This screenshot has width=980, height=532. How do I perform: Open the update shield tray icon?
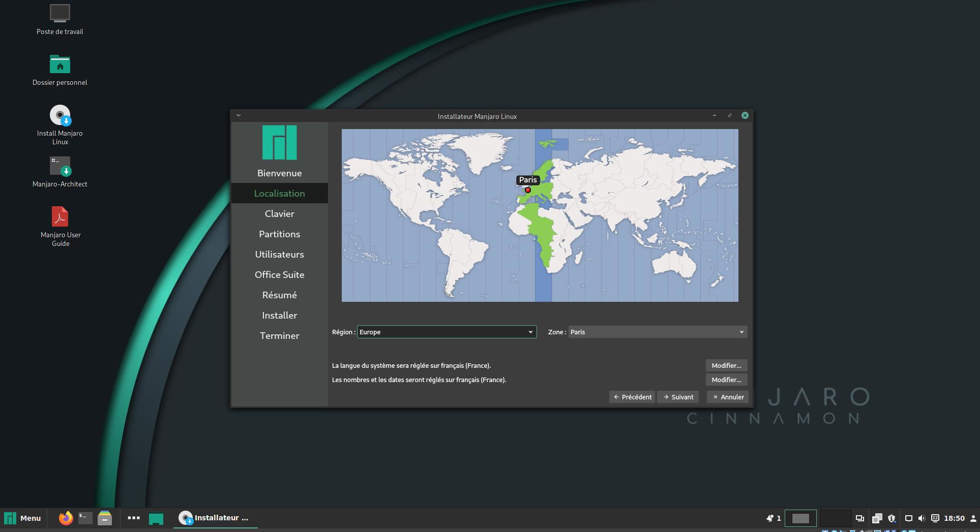(x=892, y=518)
